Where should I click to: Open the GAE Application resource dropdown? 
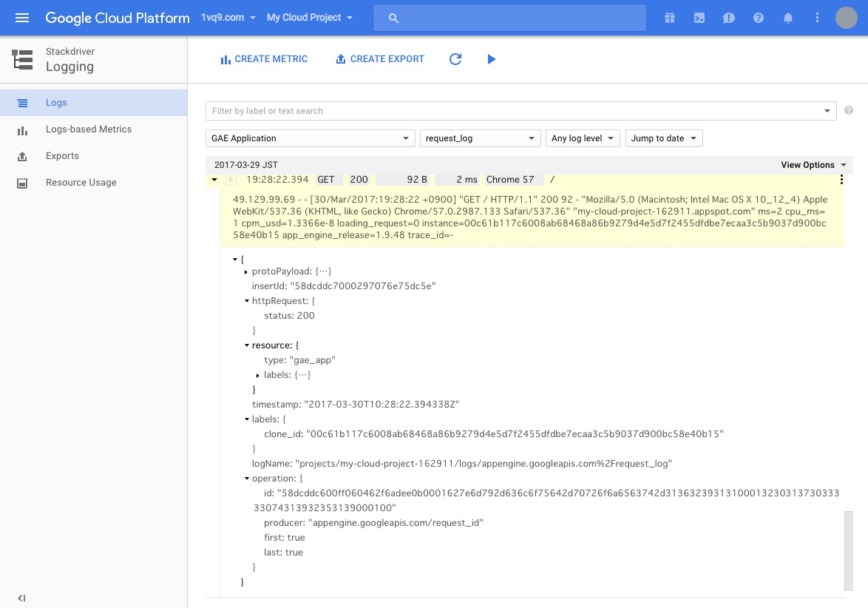pyautogui.click(x=310, y=138)
